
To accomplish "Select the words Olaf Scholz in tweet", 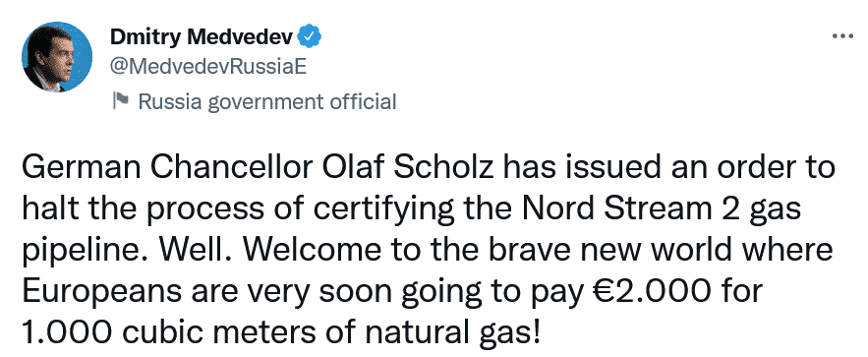I will tap(416, 168).
